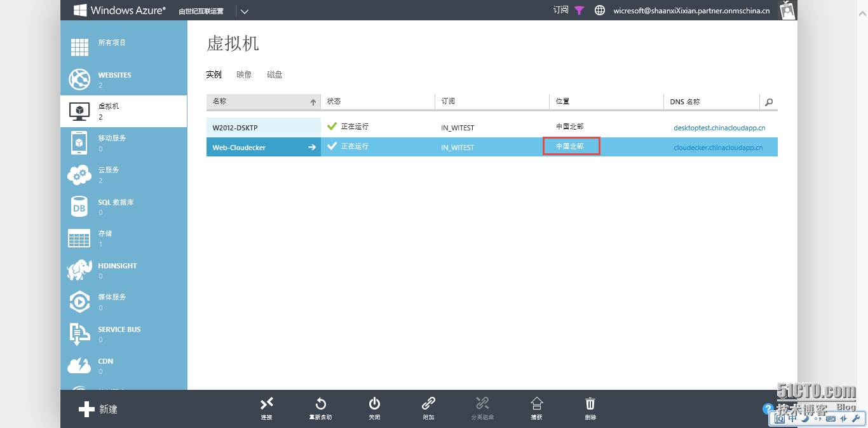Click the DNS 名称 column header
This screenshot has width=868, height=428.
712,102
